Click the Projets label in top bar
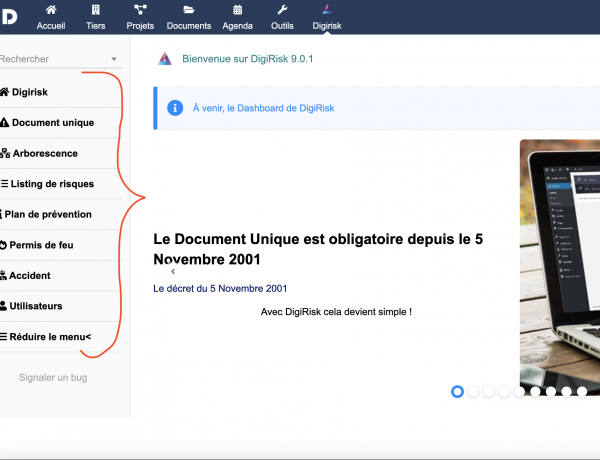The height and width of the screenshot is (460, 600). (140, 26)
